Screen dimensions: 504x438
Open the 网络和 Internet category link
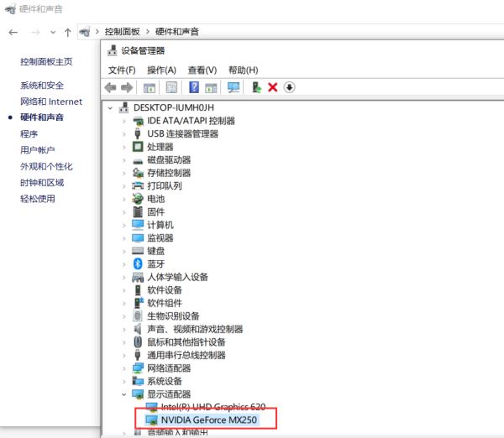tap(51, 102)
